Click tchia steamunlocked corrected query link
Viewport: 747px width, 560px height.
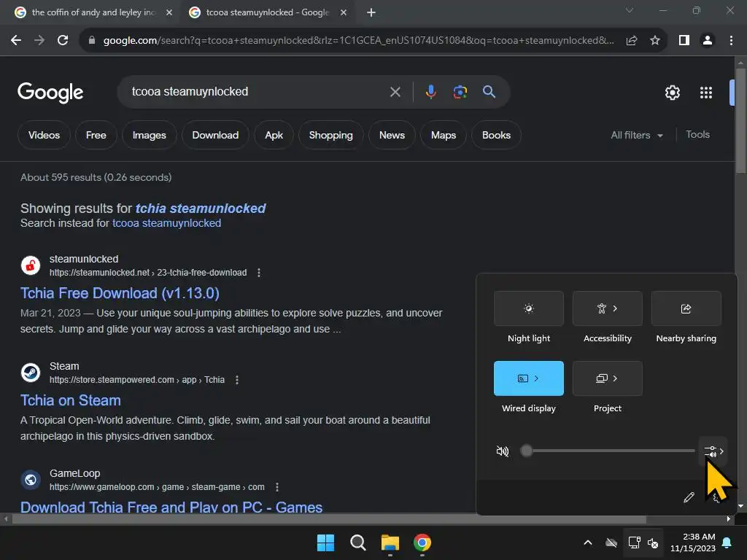(201, 209)
